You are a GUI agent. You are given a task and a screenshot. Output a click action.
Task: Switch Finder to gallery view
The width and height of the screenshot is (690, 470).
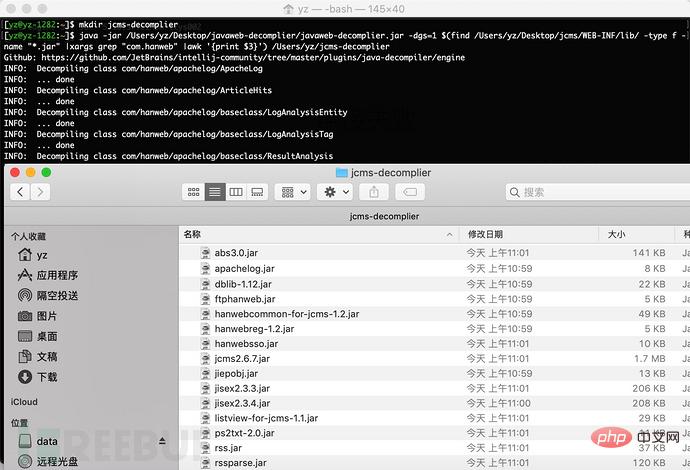tap(257, 192)
